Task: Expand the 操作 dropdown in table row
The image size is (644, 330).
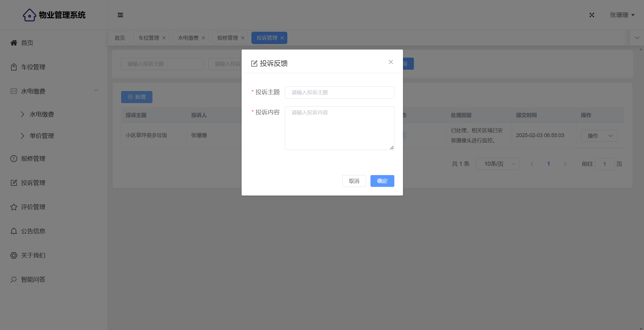Action: pos(610,136)
